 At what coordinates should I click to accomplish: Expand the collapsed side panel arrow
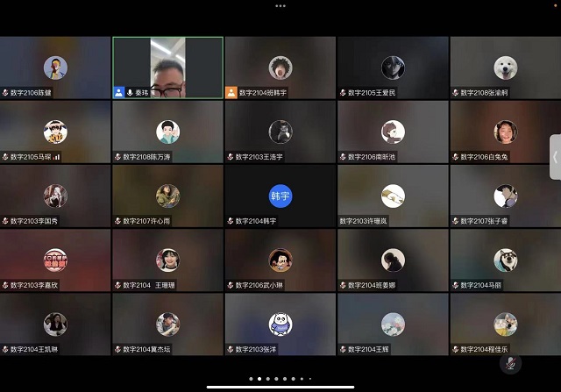tap(555, 157)
